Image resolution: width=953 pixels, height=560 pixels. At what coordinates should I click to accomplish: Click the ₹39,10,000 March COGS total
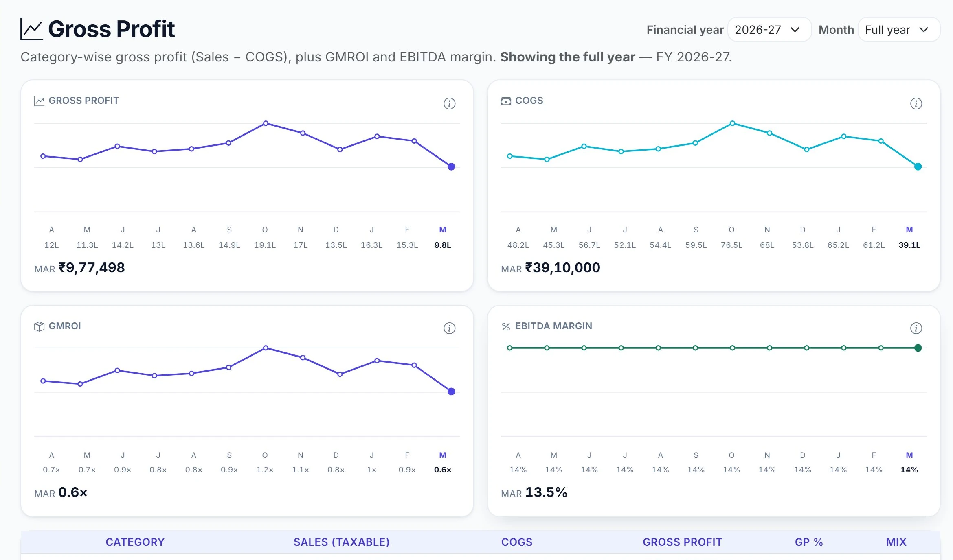[563, 267]
